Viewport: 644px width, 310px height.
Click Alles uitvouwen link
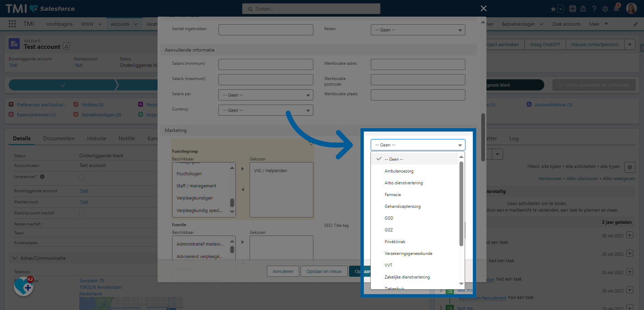coord(582,179)
